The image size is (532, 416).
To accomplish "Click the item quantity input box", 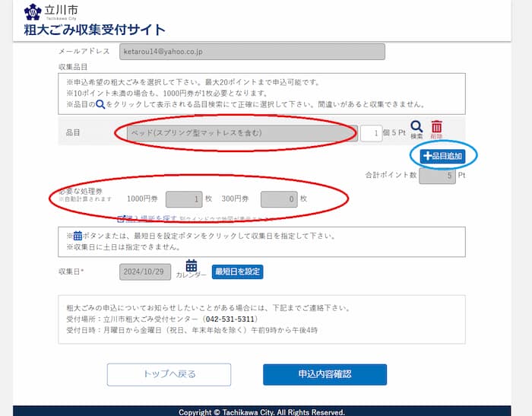I will 370,133.
